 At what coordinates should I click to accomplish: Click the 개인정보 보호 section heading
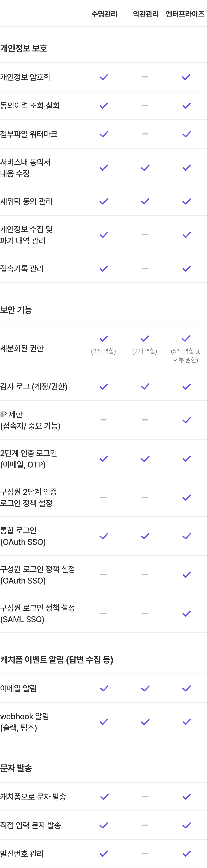[24, 48]
